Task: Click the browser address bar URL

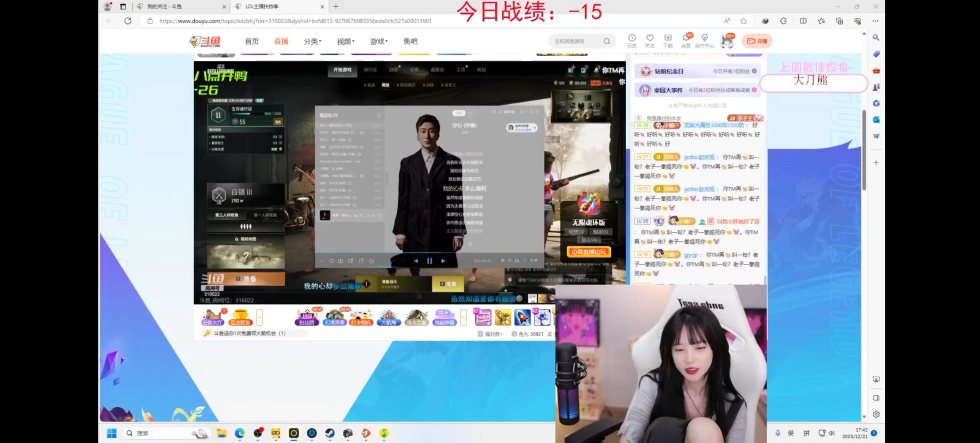Action: (x=295, y=21)
